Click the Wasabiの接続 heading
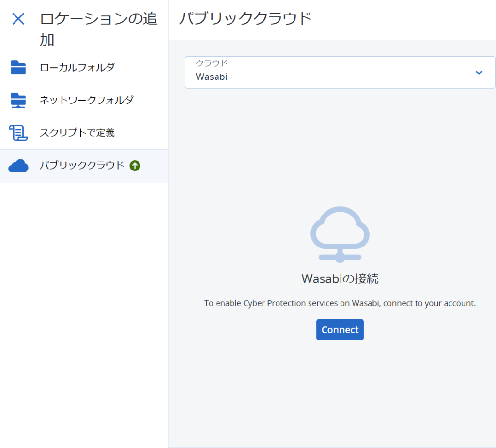This screenshot has height=448, width=496. point(340,279)
